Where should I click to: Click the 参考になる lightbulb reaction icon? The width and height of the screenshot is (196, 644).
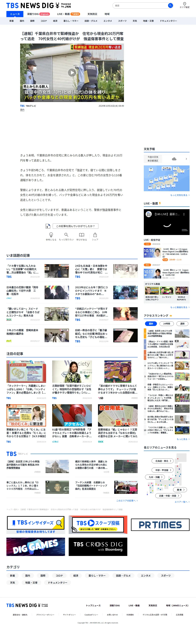click(51, 235)
